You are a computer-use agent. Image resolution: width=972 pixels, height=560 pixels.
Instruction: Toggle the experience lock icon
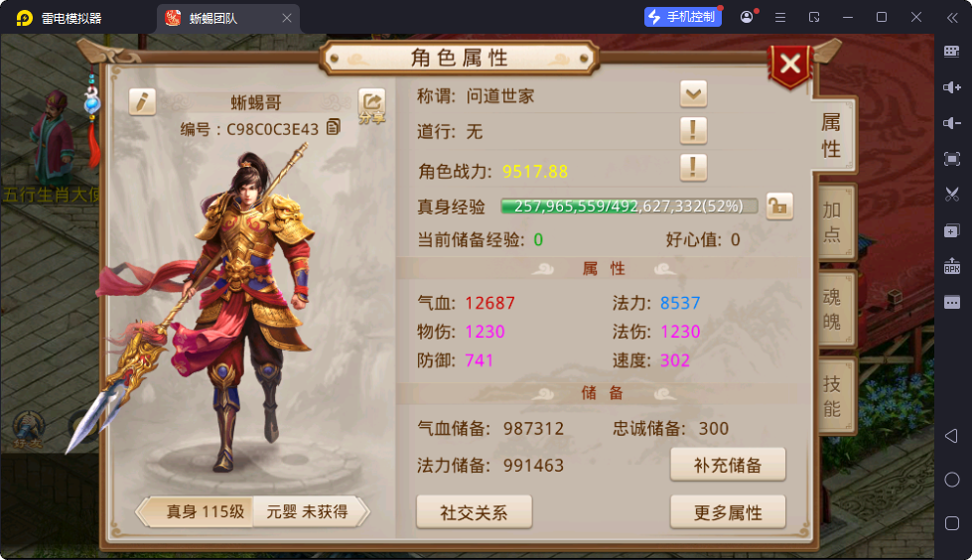779,206
